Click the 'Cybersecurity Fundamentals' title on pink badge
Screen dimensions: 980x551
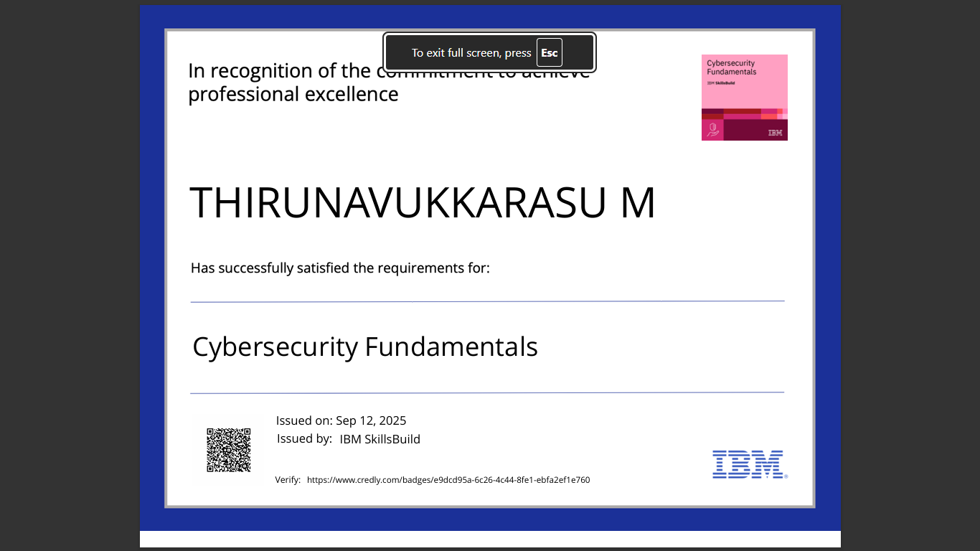[732, 67]
